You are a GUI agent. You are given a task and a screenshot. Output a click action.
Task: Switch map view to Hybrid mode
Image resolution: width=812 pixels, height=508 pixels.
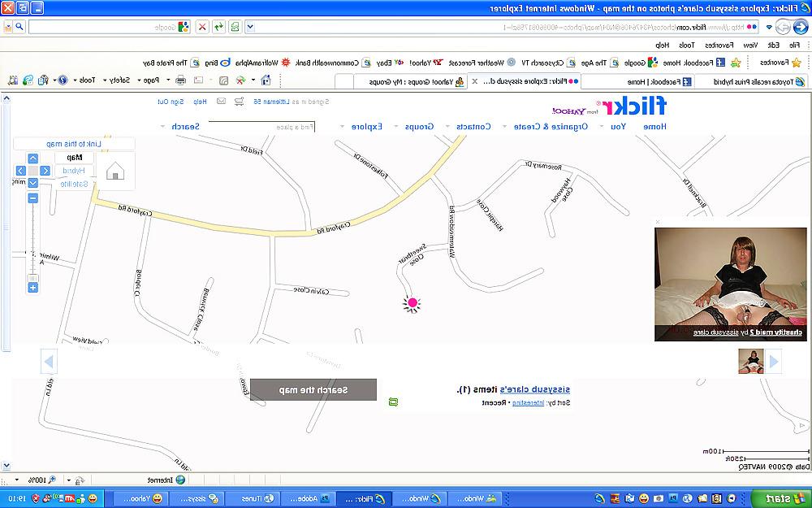point(75,171)
